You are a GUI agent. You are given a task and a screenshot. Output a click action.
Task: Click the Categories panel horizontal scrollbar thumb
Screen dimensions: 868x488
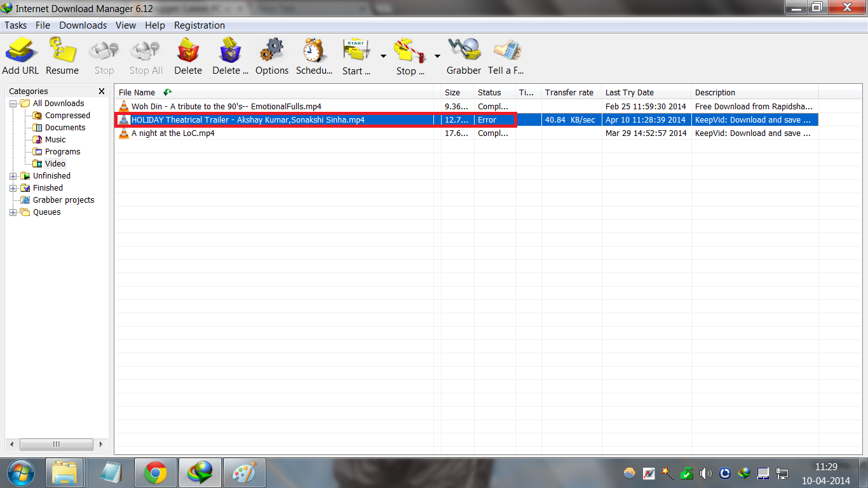(57, 444)
